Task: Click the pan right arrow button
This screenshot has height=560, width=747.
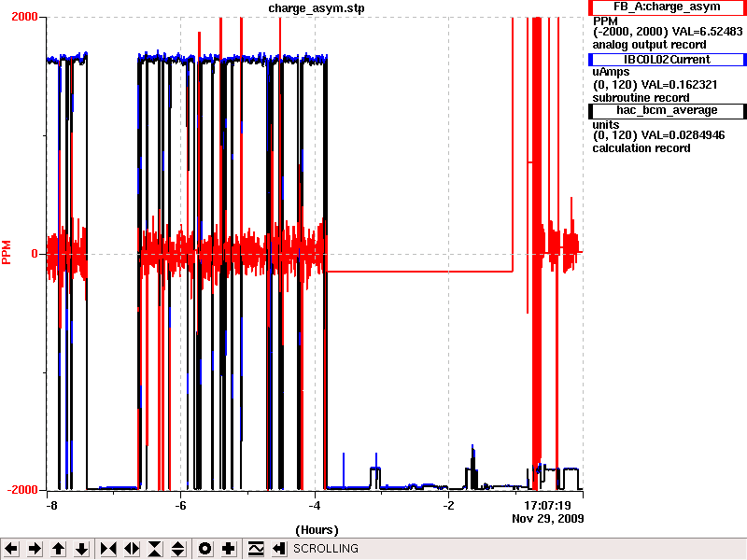Action: click(35, 549)
